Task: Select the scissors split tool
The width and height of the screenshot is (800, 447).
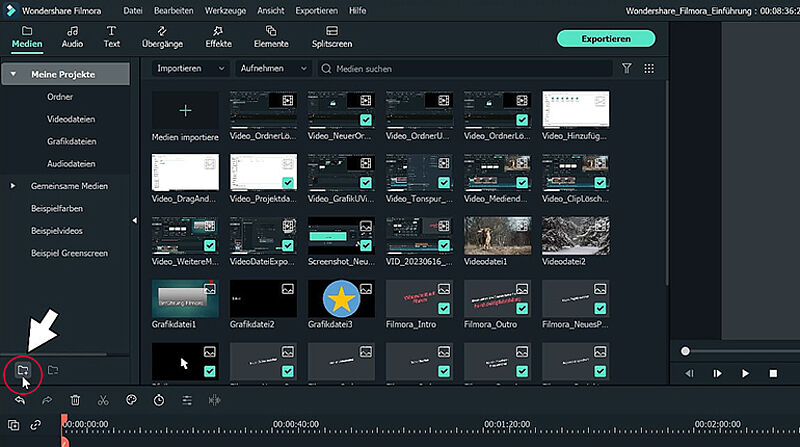Action: click(103, 401)
